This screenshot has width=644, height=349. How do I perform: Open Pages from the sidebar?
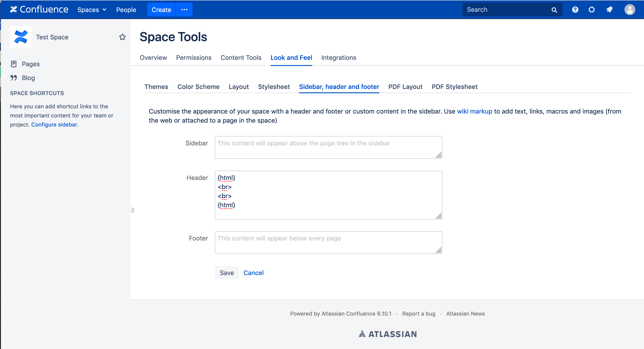point(30,64)
